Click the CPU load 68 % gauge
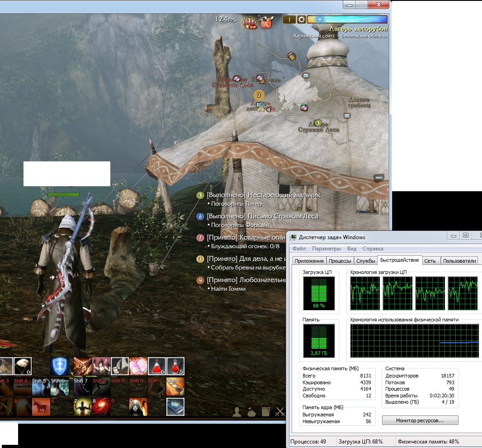Screen dimensions: 482x448 tap(319, 293)
